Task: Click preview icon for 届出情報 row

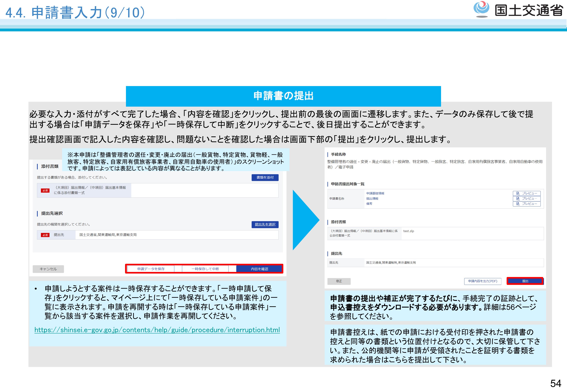Action: click(518, 198)
